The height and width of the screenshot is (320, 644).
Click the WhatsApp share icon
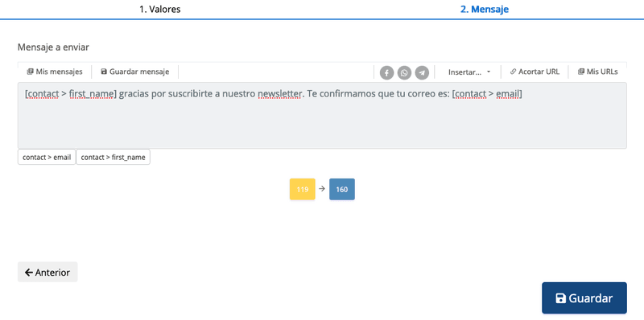point(405,72)
